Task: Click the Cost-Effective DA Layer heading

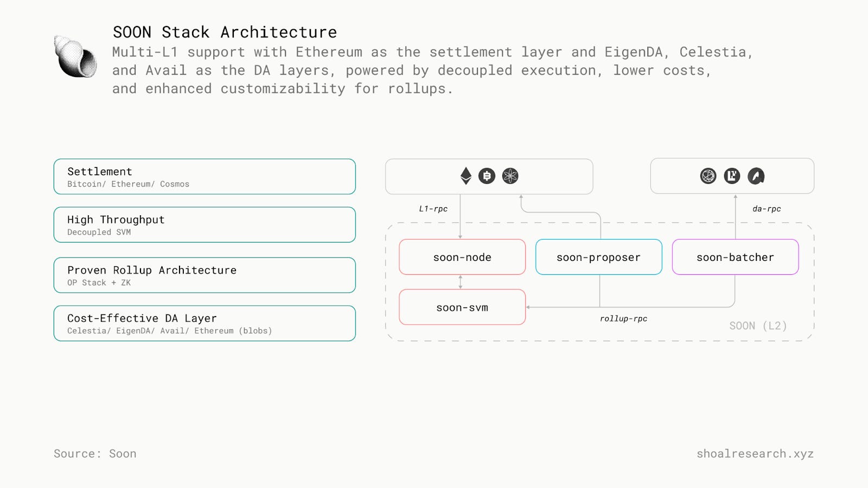Action: point(142,318)
